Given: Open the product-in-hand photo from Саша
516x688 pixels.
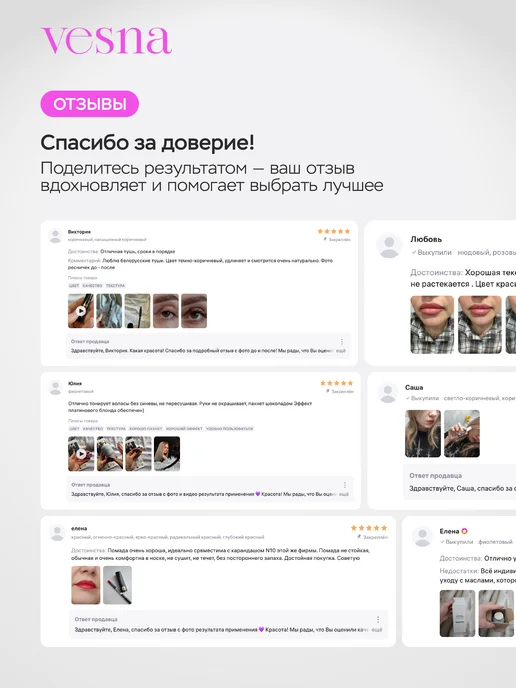Looking at the screenshot, I should coord(462,434).
